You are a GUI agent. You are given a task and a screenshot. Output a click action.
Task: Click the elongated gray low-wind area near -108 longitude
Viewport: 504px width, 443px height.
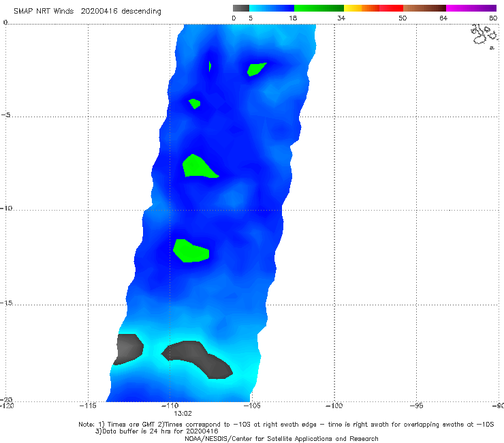198,359
